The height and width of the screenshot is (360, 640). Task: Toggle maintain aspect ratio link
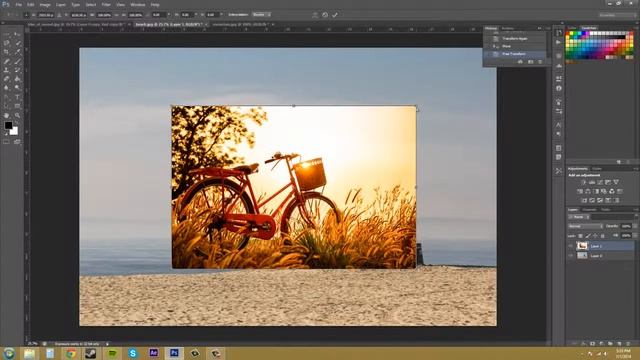click(x=117, y=15)
